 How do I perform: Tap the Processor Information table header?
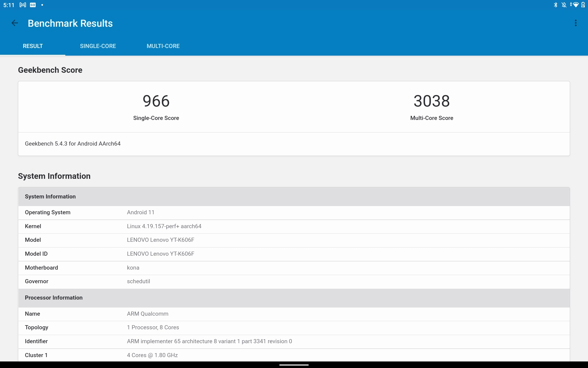tap(294, 298)
